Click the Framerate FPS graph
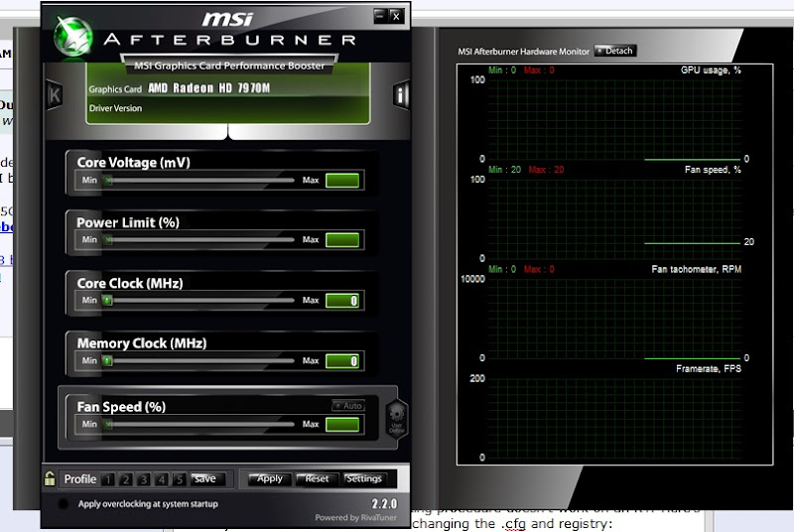This screenshot has height=532, width=794. click(614, 418)
